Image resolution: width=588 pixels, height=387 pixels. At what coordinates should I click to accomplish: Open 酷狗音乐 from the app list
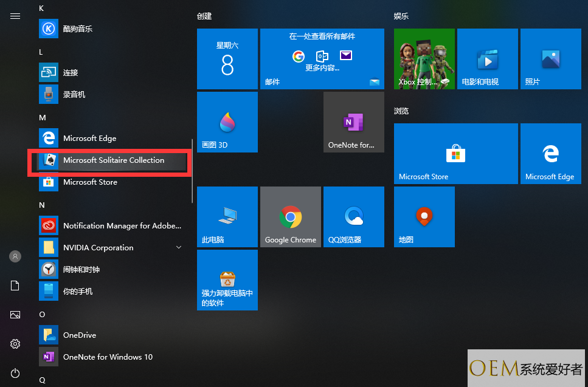(78, 29)
